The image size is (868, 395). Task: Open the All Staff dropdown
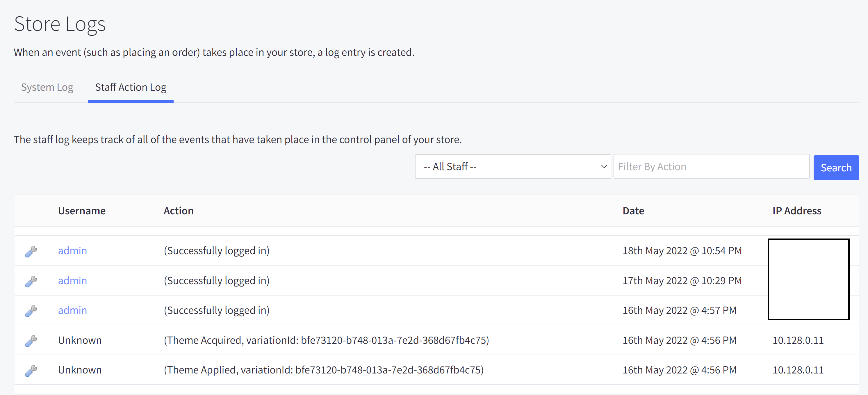coord(512,166)
